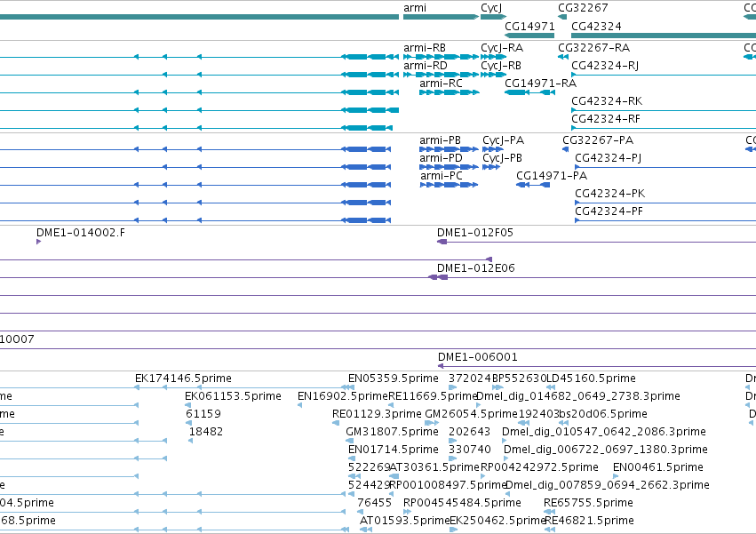Click EST label 202643
Screen dimensions: 756x534
(469, 432)
